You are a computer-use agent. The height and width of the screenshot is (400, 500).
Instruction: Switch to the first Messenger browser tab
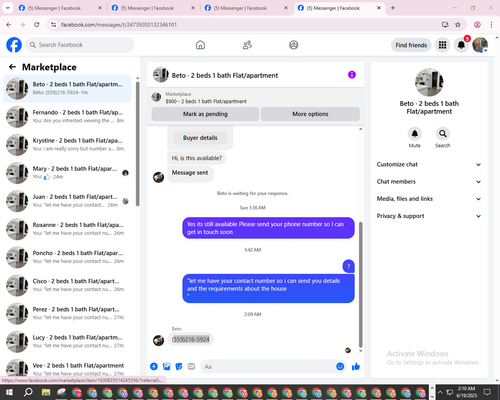[60, 8]
